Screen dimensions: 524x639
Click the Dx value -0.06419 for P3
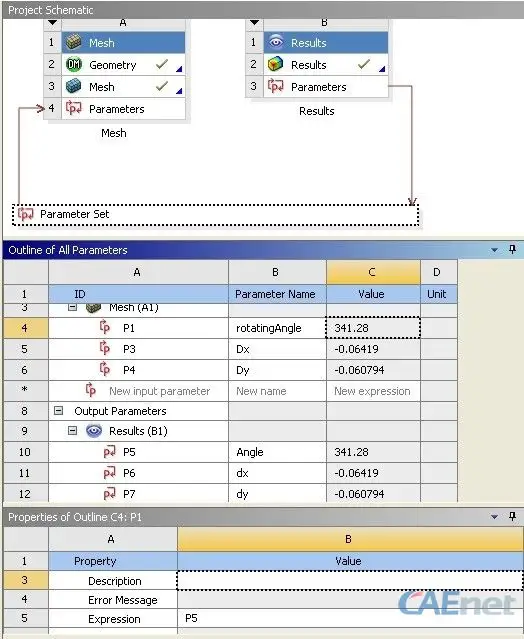[x=373, y=349]
